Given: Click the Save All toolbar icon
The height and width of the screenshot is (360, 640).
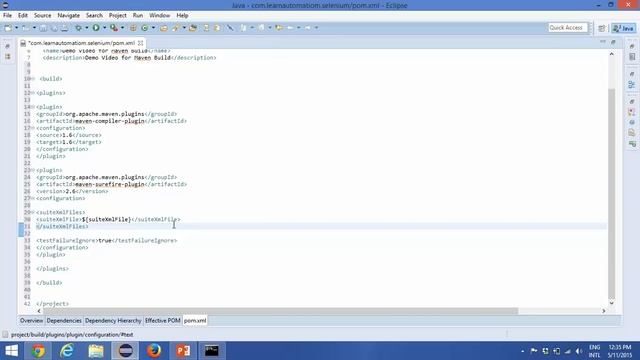Looking at the screenshot, I should (54, 28).
